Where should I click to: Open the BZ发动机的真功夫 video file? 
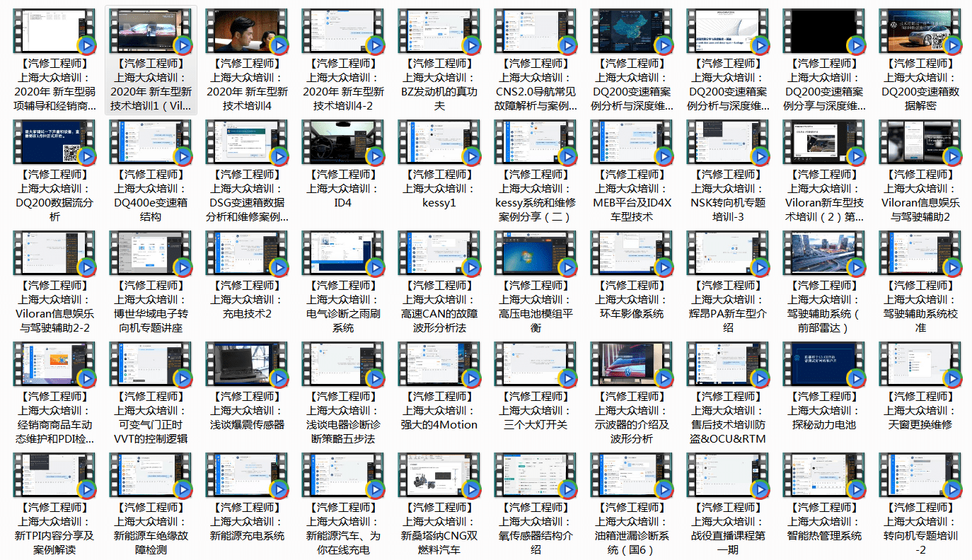[439, 32]
